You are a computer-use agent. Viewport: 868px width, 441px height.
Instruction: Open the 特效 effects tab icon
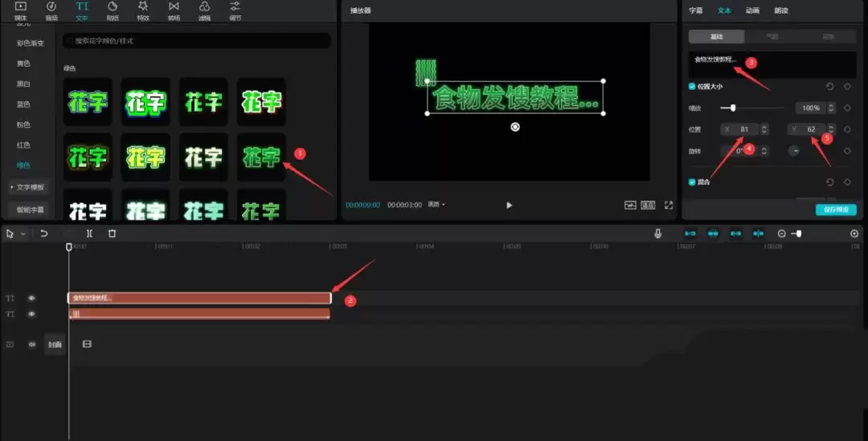pyautogui.click(x=143, y=10)
